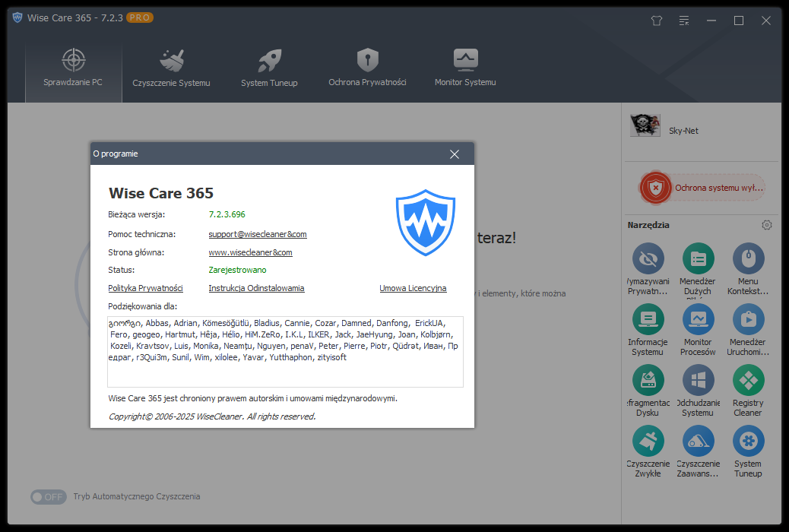This screenshot has height=532, width=789.
Task: Open Informacje Systemu tool
Action: click(648, 330)
